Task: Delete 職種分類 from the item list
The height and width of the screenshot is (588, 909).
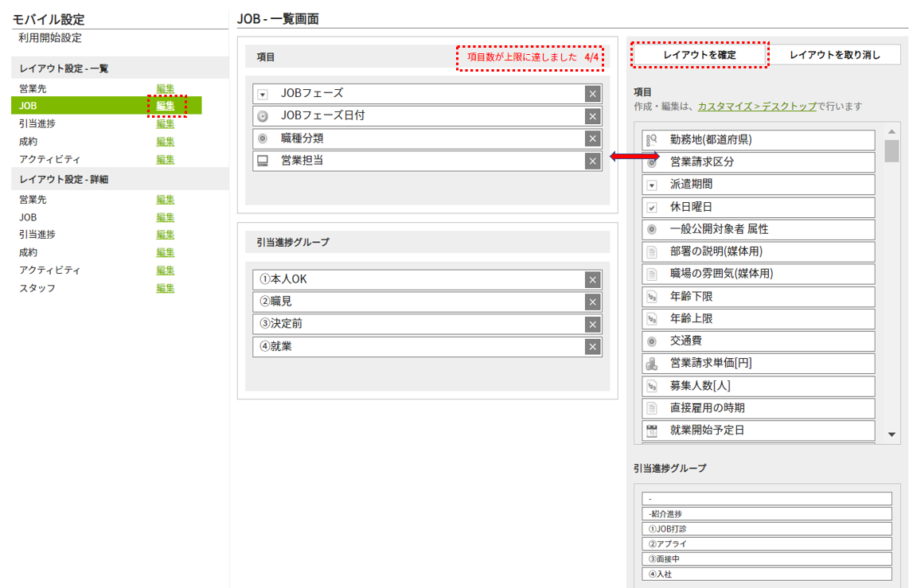Action: coord(592,138)
